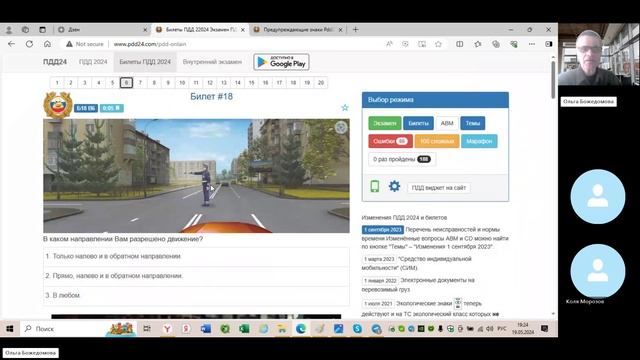Screen dimensions: 640x360
Task: Open the browser profile icon
Action: point(9,29)
